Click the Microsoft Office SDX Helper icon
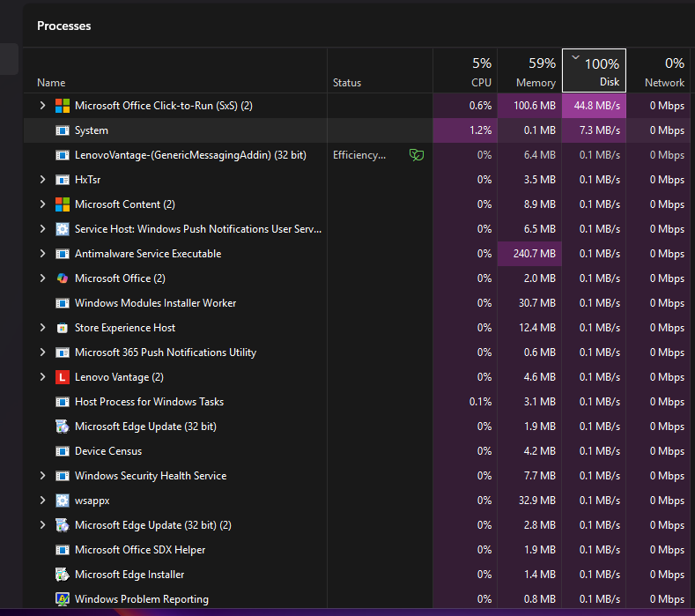Image resolution: width=695 pixels, height=616 pixels. pyautogui.click(x=63, y=550)
